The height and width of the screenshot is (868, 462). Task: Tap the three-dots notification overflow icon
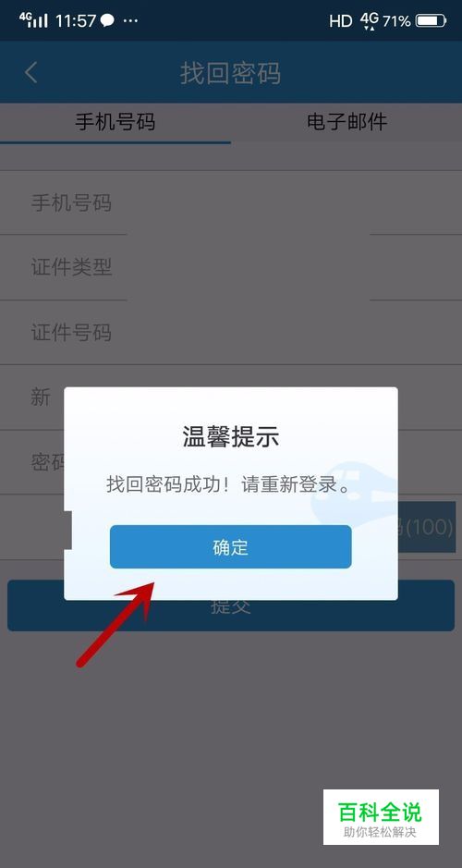[x=130, y=21]
